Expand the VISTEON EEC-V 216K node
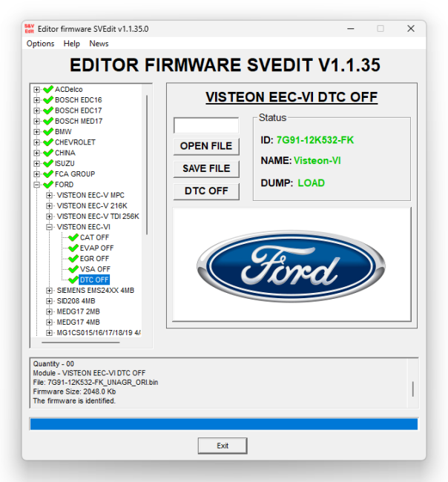Viewport: 448px width, 482px height. click(x=49, y=205)
